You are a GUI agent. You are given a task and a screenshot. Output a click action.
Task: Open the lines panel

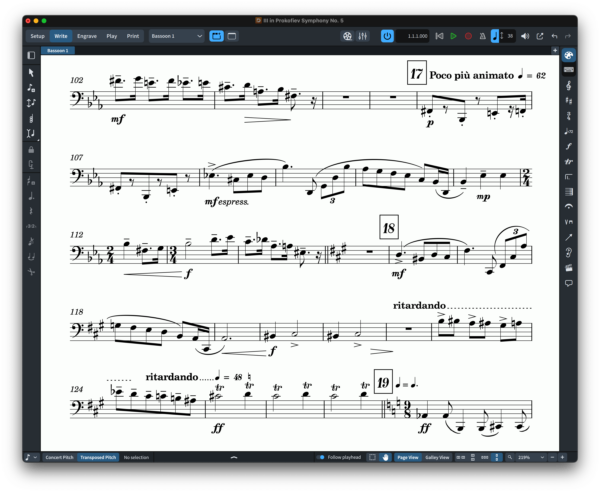[569, 237]
